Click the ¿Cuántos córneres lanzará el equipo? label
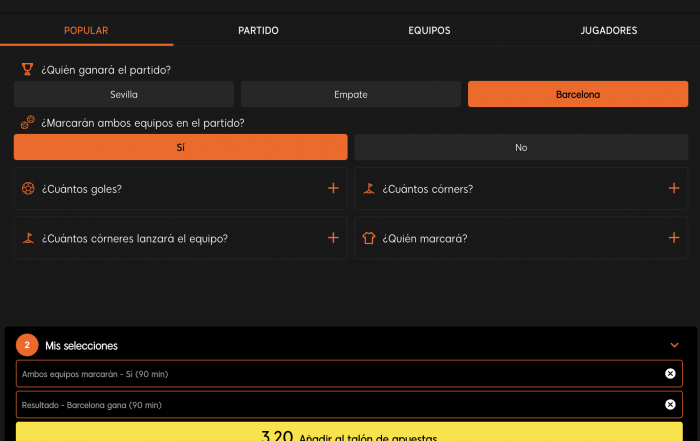This screenshot has height=441, width=700. (135, 239)
